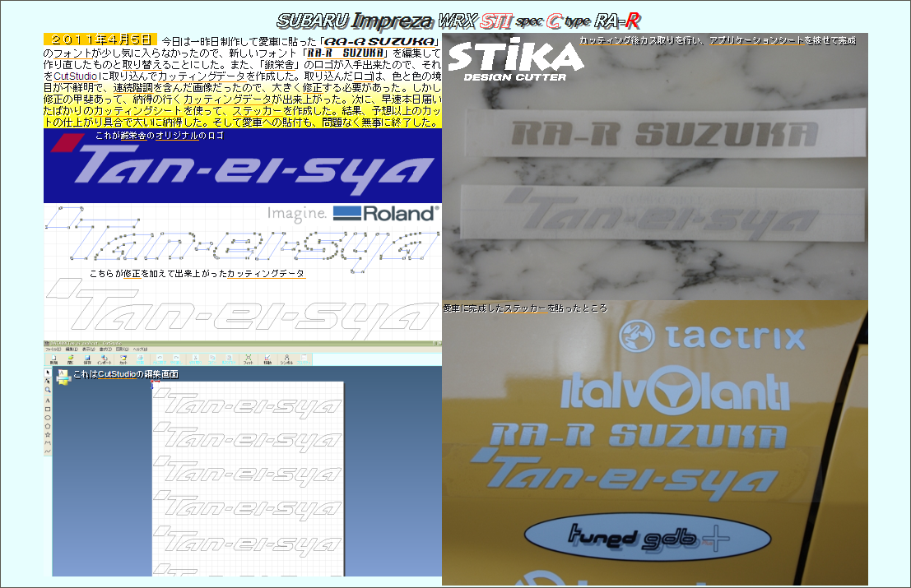Click the RA-R SUZUKA font sample in the paragraph

(345, 53)
